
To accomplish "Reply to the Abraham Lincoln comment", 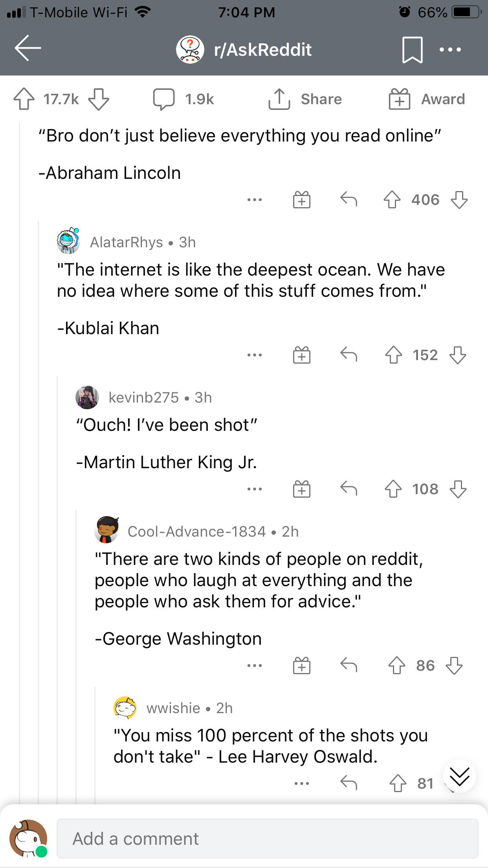I will pos(349,200).
